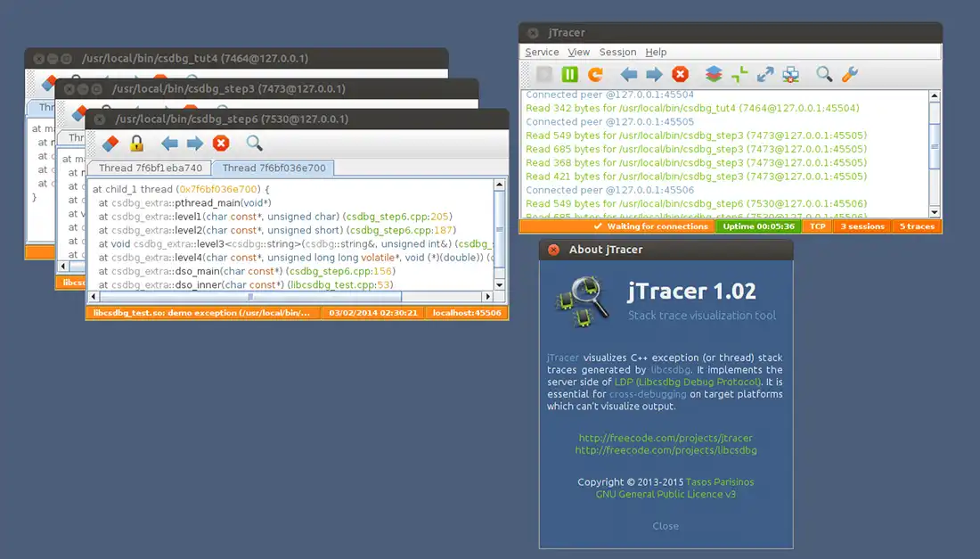This screenshot has width=980, height=559.
Task: Click 'TCP' status bar entry
Action: [x=818, y=226]
